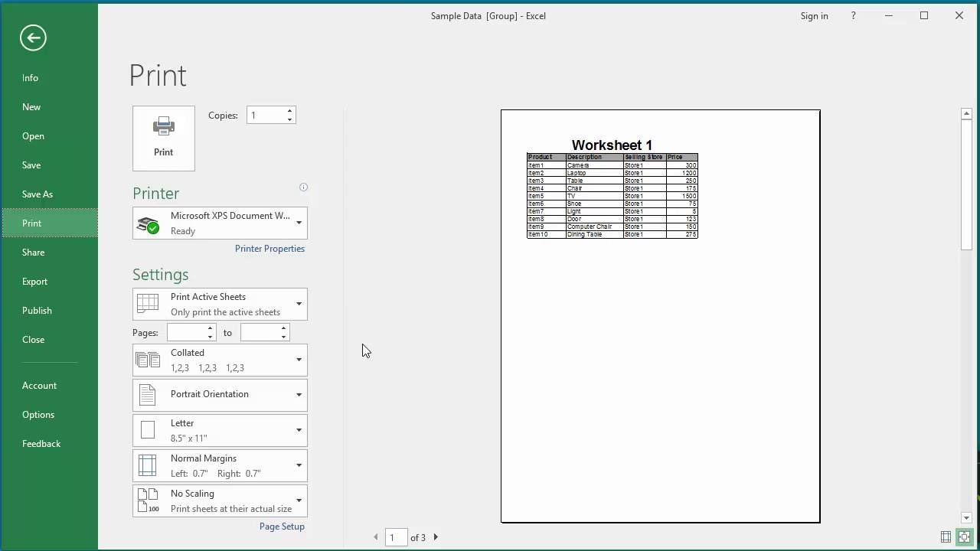Toggle Zoom to Page icon
The height and width of the screenshot is (551, 980).
[965, 537]
